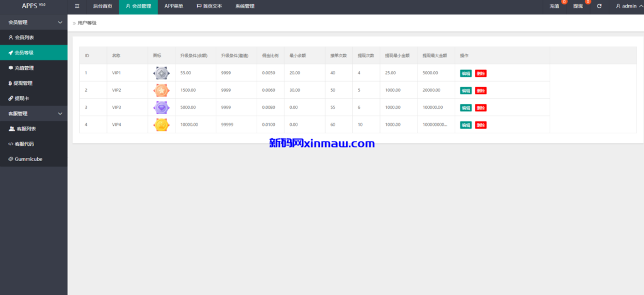Viewport: 644px width, 295px height.
Task: Click the 佣金比例 column header
Action: 270,55
